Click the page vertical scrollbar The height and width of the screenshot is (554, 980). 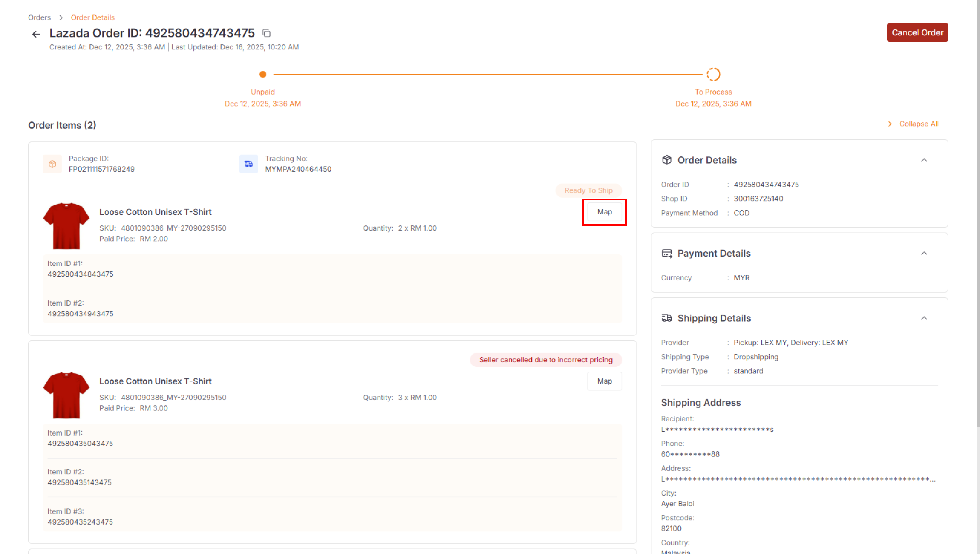pos(977,213)
